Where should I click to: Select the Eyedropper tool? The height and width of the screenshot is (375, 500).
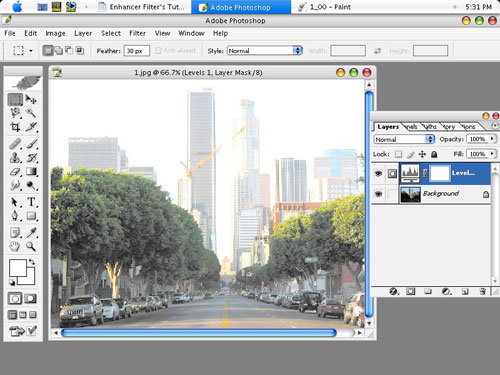click(x=31, y=232)
